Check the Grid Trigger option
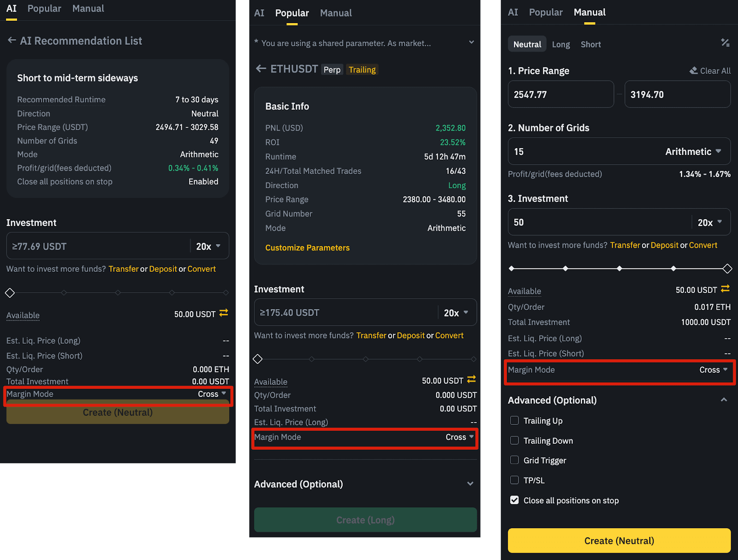The height and width of the screenshot is (560, 738). (514, 460)
